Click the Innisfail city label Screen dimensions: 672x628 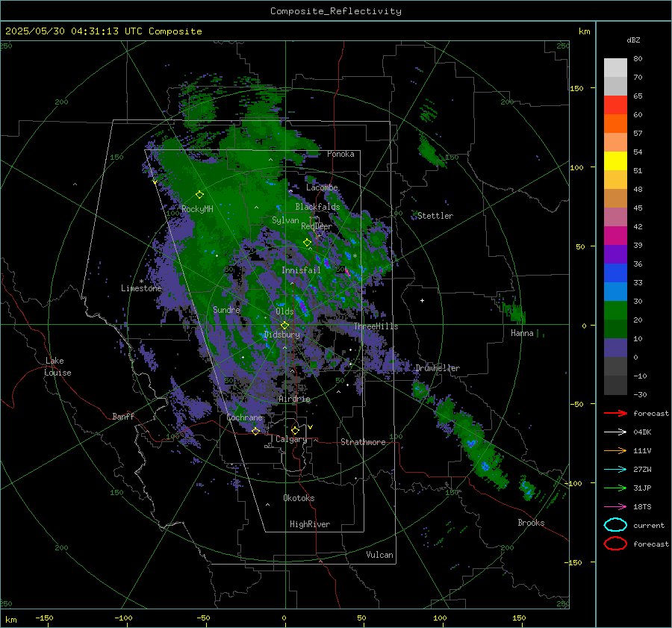point(301,270)
